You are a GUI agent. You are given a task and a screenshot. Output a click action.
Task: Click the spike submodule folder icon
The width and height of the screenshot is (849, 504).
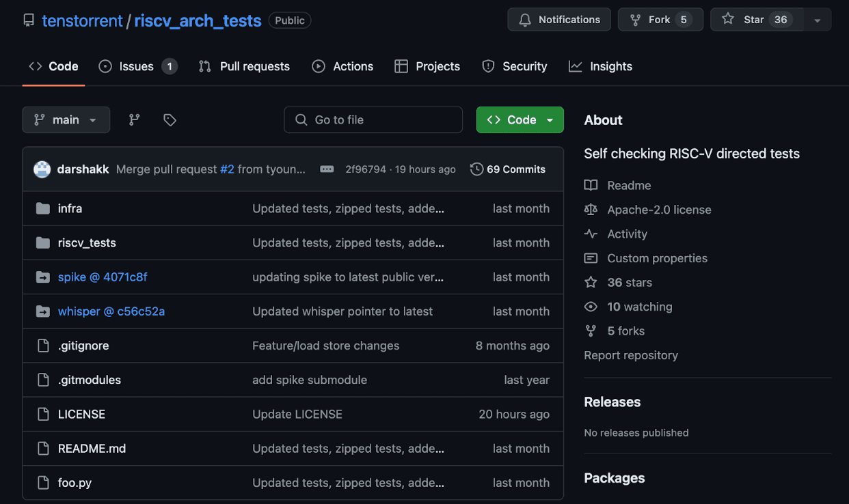tap(43, 277)
